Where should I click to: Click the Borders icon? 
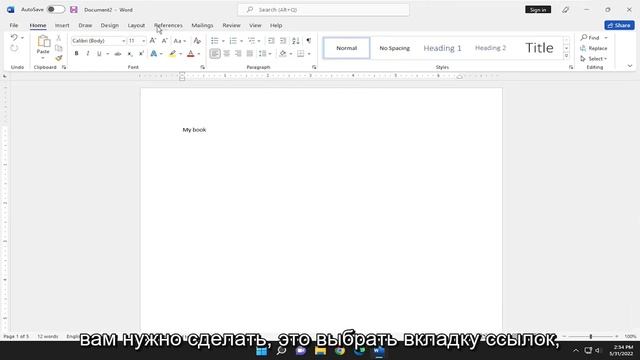301,53
